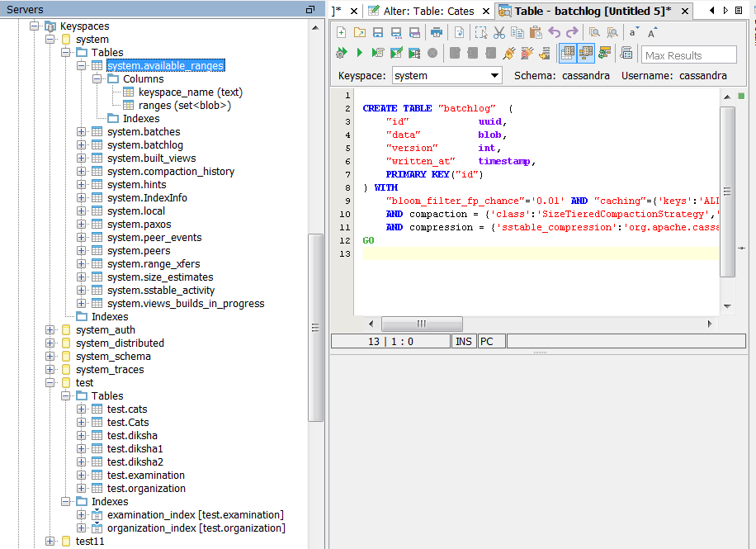Open the Keyspace dropdown
The image size is (756, 549).
494,75
